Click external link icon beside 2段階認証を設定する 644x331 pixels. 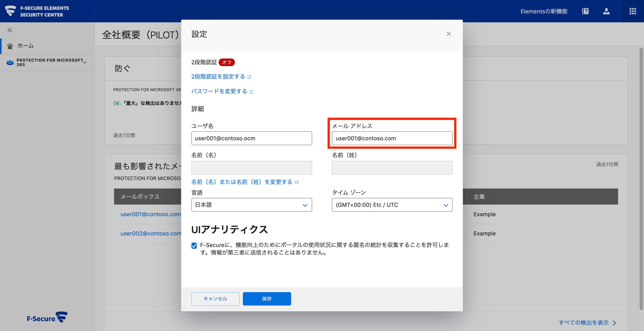click(249, 77)
